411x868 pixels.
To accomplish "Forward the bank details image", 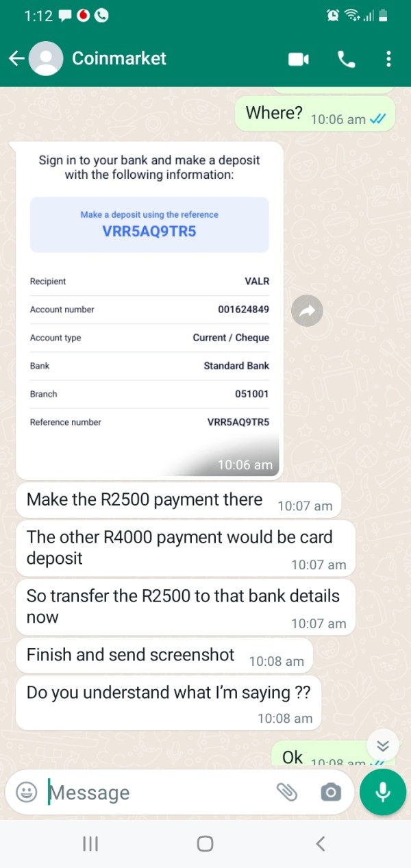I will 307,311.
